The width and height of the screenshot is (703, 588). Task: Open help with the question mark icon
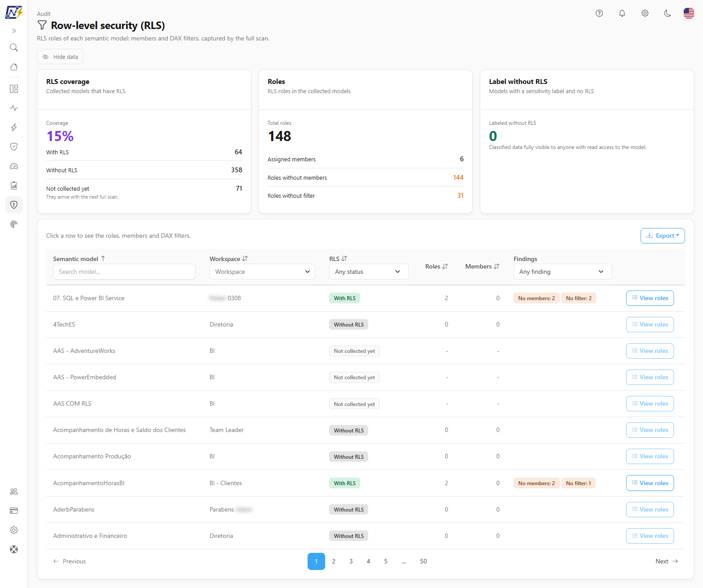[x=599, y=13]
